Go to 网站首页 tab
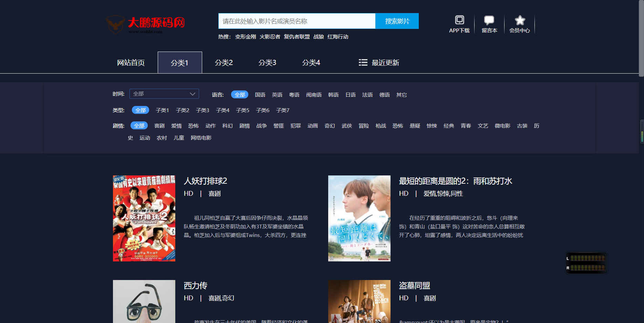Screen dimensions: 644x323 point(131,63)
